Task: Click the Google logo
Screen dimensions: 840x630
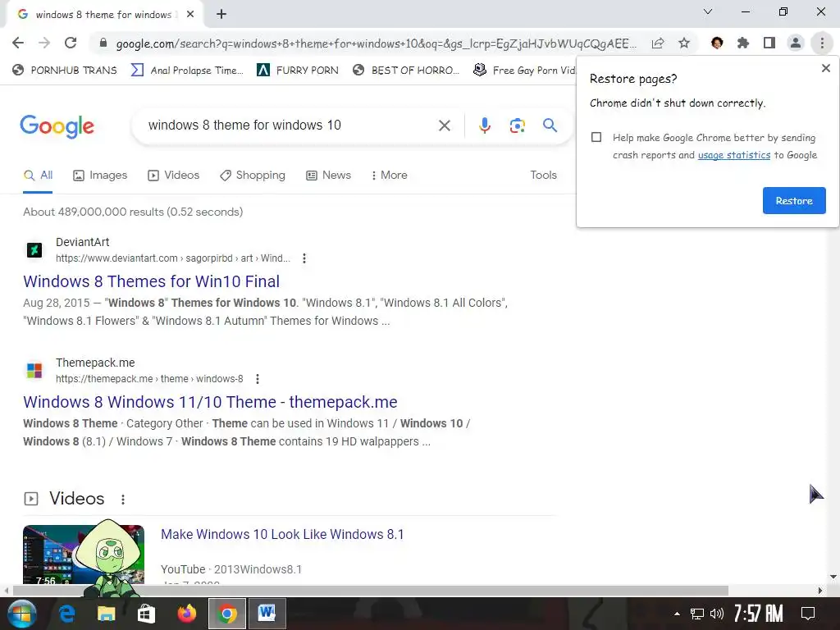Action: pos(57,126)
